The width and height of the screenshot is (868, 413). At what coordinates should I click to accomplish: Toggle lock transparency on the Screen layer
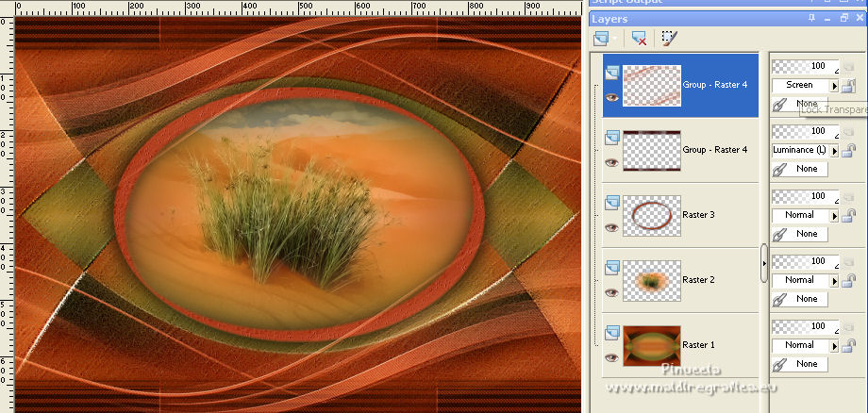pos(848,86)
